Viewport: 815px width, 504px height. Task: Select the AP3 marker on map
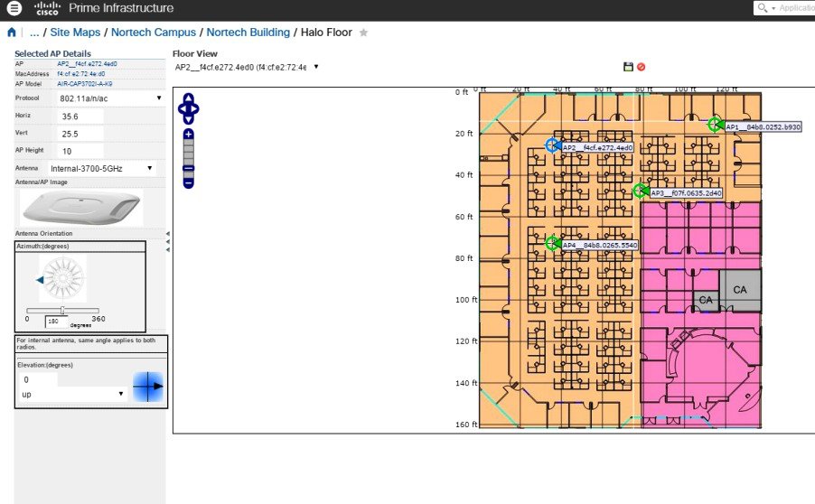click(641, 191)
